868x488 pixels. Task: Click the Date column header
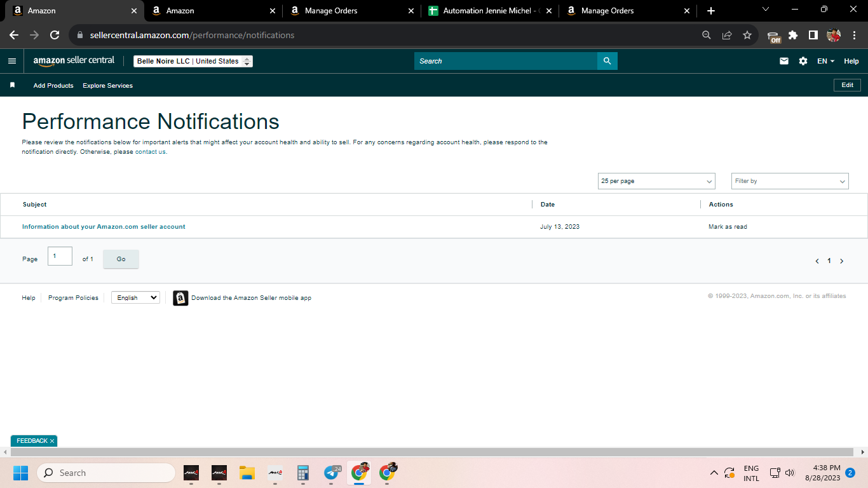548,205
